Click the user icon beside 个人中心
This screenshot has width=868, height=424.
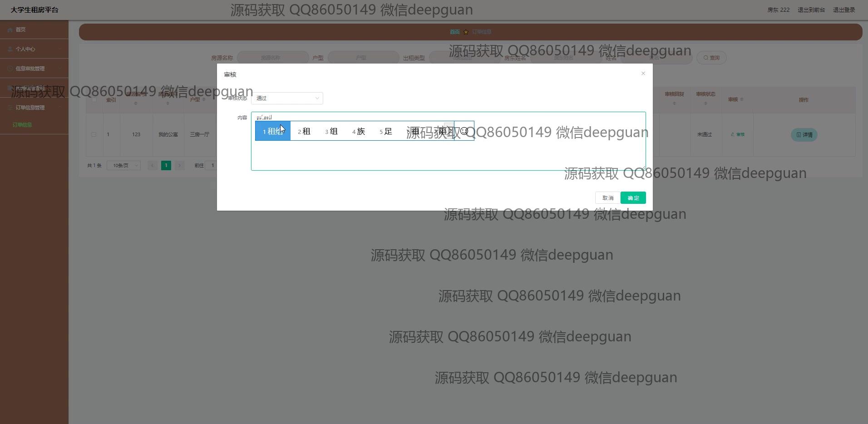(10, 49)
